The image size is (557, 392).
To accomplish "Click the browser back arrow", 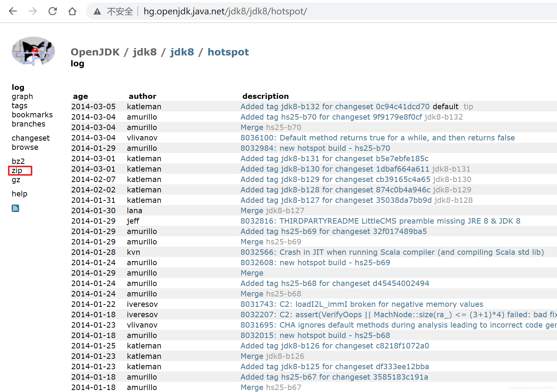I will (x=13, y=11).
